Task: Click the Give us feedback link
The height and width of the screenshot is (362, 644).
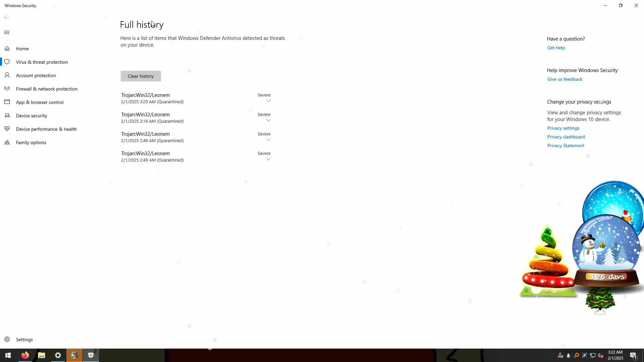Action: coord(565,79)
